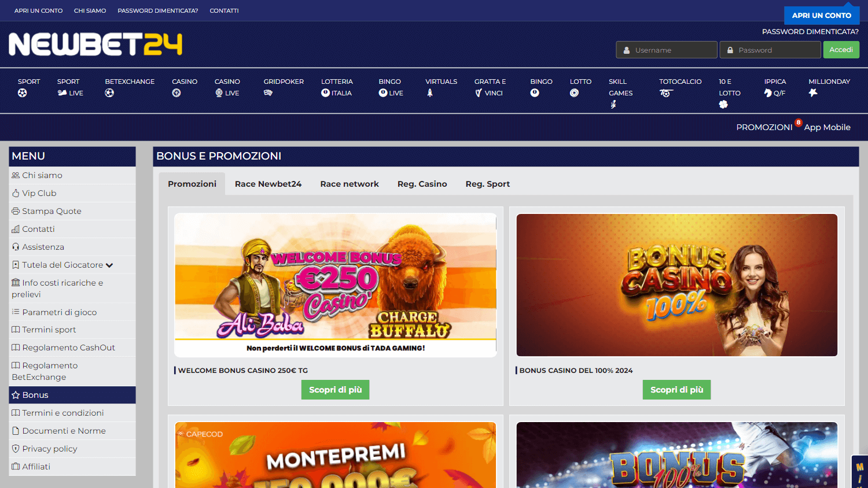Click PASSWORD DIMENTICATA? in the top bar
Screen dimensions: 868x488
157,10
